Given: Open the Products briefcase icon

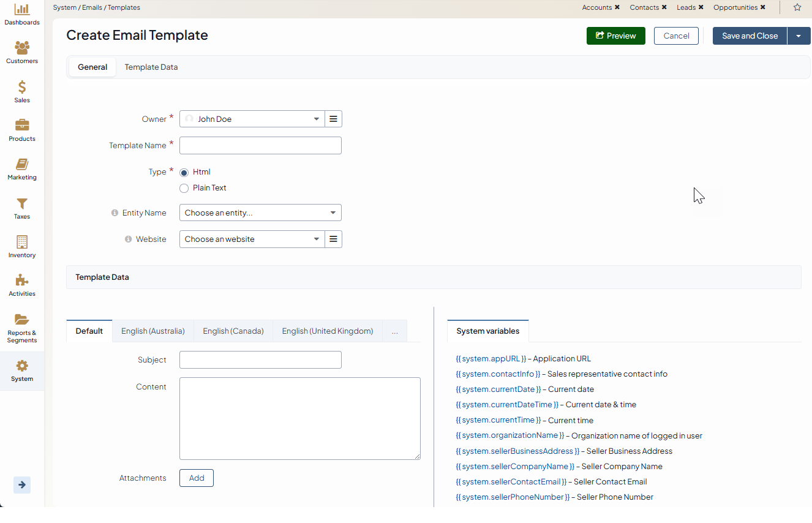Looking at the screenshot, I should (x=22, y=126).
